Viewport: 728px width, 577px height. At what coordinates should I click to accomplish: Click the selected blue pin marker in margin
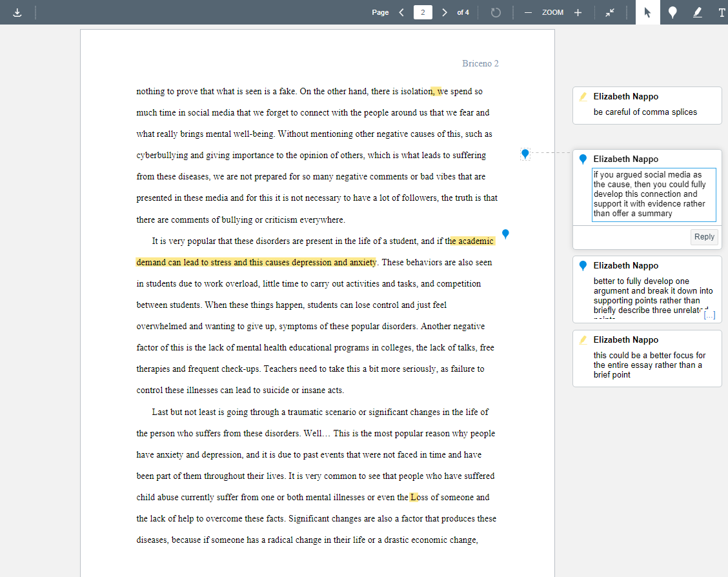tap(525, 154)
